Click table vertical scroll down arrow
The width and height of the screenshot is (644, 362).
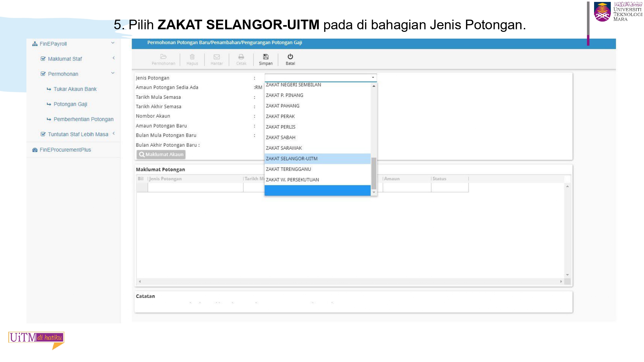(567, 275)
